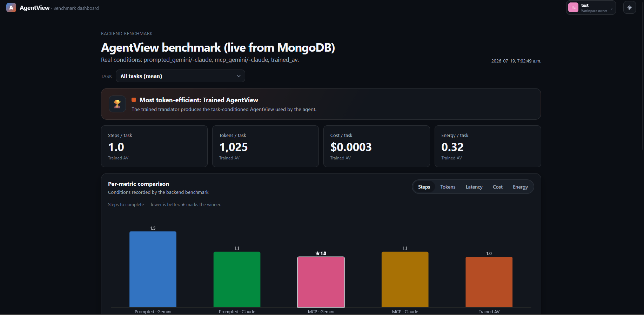The width and height of the screenshot is (644, 315).
Task: Click the orange Trained AgentView color marker
Action: coord(134,100)
